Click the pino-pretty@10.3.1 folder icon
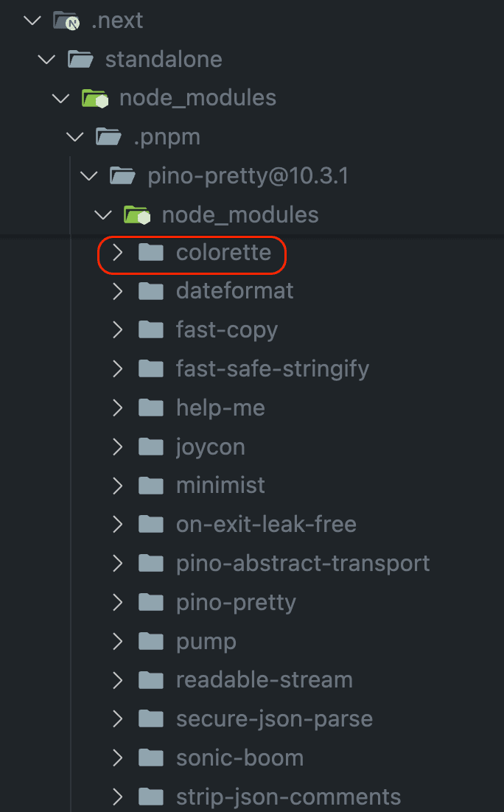Viewport: 504px width, 812px height. (x=122, y=176)
